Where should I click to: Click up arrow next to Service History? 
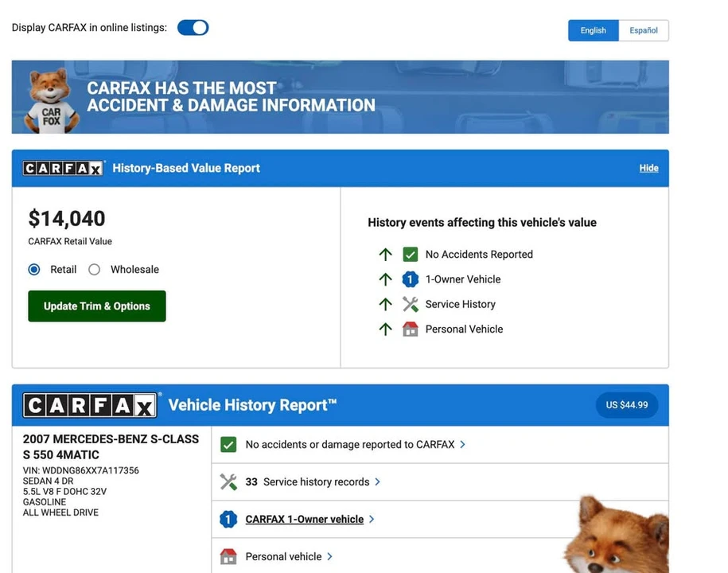(x=385, y=304)
